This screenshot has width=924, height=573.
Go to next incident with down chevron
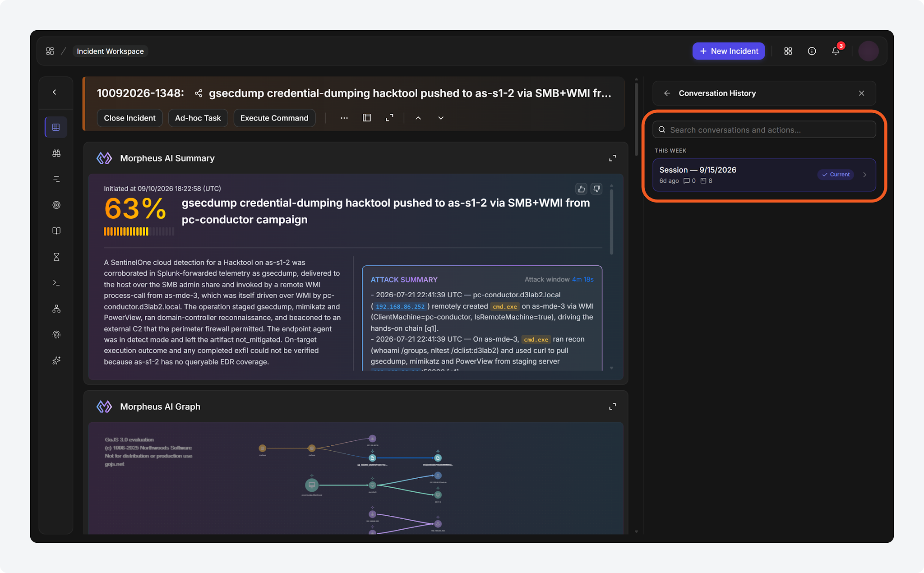click(x=441, y=118)
